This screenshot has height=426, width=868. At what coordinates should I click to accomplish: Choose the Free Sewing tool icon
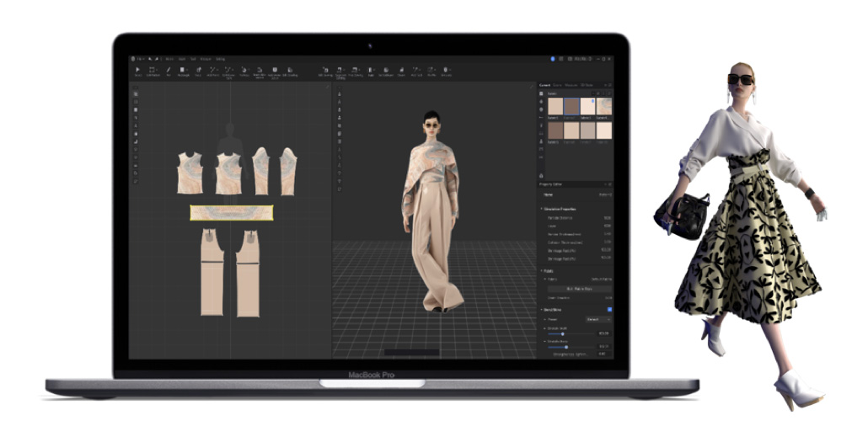(x=355, y=70)
